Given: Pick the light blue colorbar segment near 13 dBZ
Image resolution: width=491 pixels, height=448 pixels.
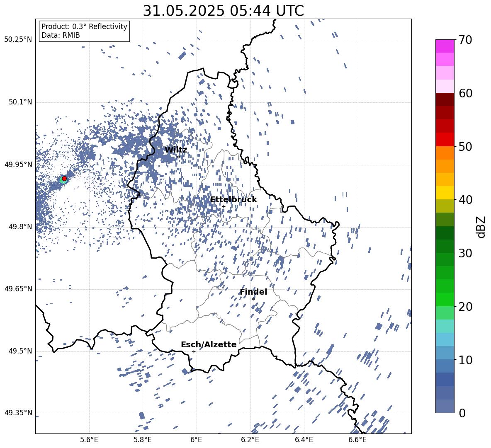Looking at the screenshot, I should click(x=445, y=339).
